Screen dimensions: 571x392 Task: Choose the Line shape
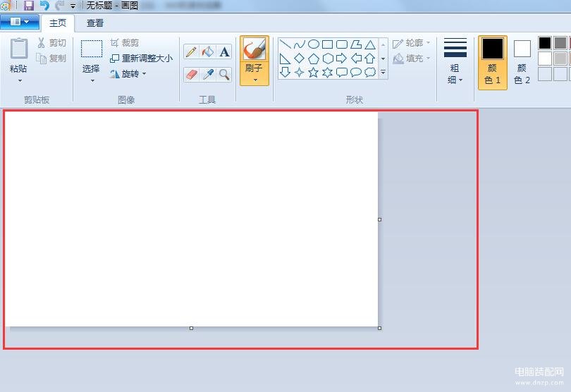click(285, 44)
